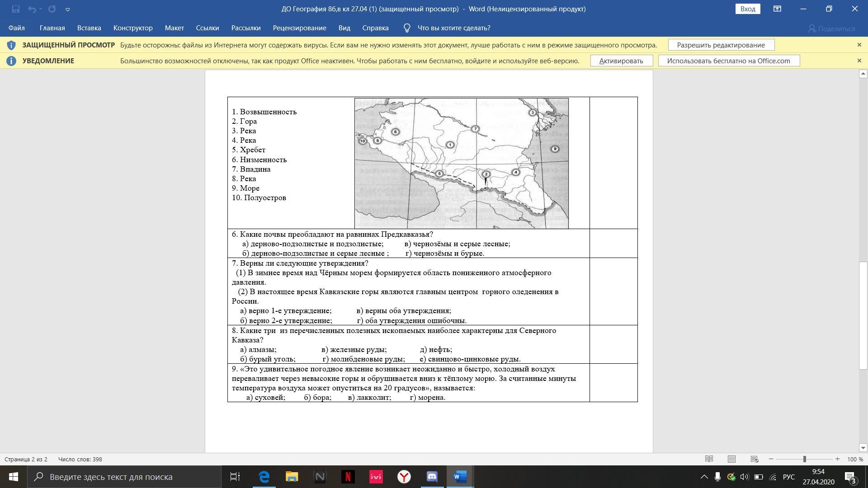Click the lightbulb Tell Me icon
This screenshot has height=488, width=868.
tap(406, 28)
